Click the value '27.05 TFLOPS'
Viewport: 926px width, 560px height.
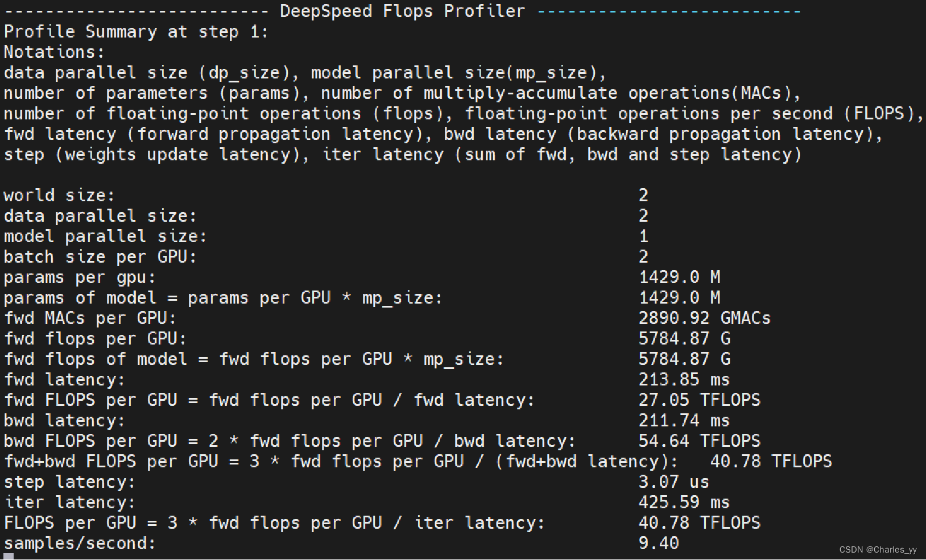[x=700, y=400]
